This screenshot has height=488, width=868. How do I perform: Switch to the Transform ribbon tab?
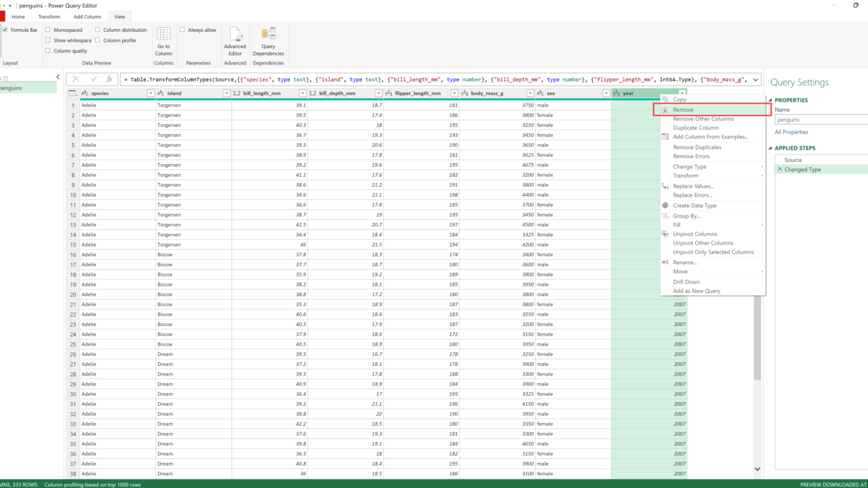click(49, 16)
